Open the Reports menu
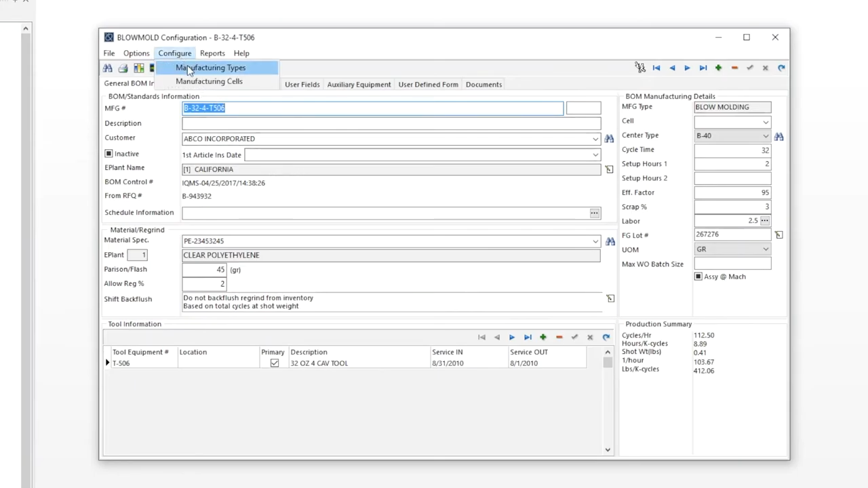868x488 pixels. [x=212, y=53]
